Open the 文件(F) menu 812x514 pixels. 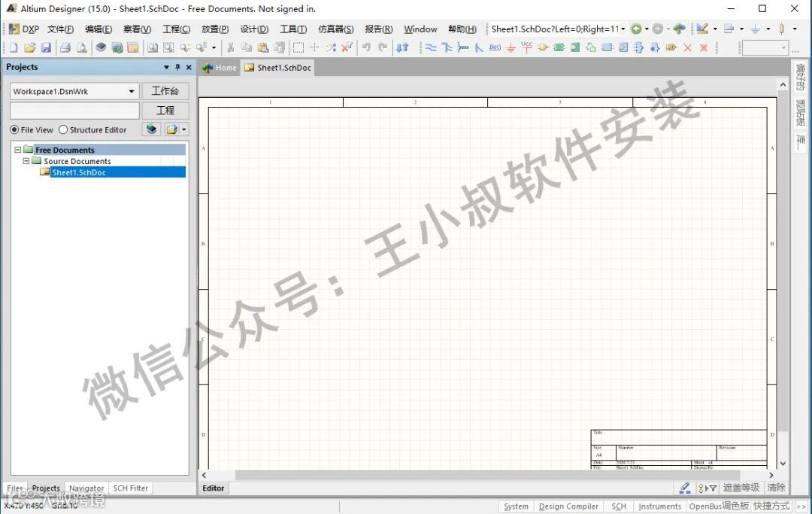click(60, 29)
